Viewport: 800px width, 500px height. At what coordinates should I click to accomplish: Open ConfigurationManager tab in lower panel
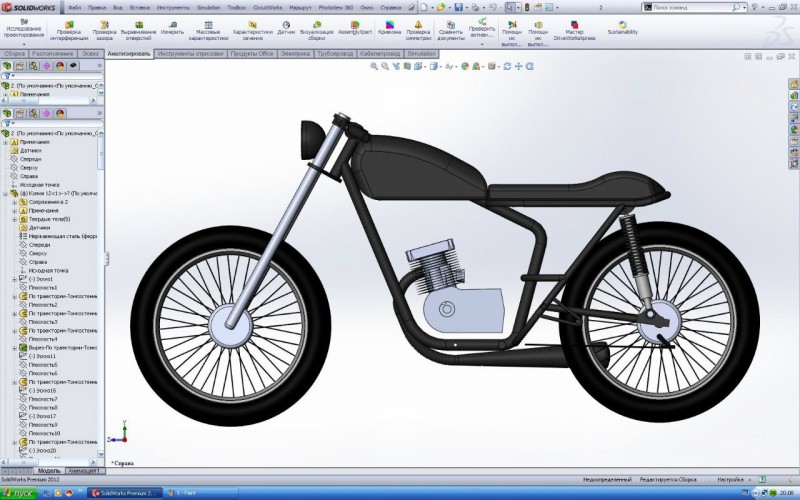coord(33,113)
